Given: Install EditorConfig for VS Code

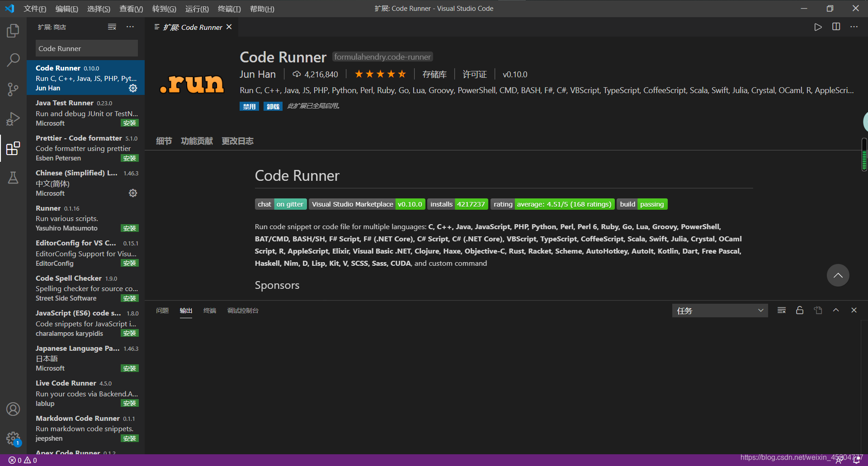Looking at the screenshot, I should 130,263.
